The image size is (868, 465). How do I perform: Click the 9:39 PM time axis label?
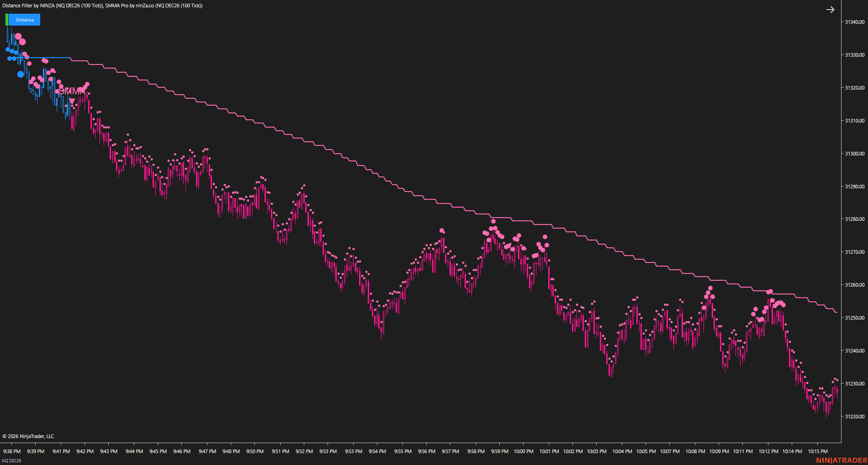coord(36,451)
